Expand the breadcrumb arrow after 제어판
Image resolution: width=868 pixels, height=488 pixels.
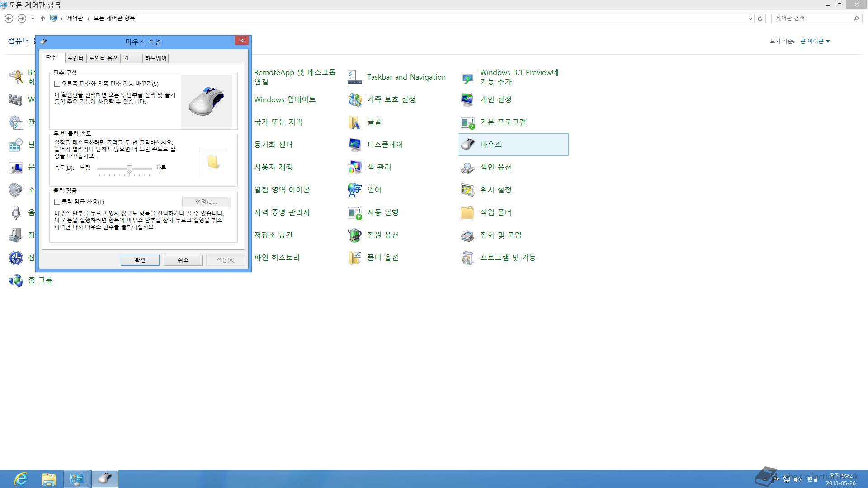point(89,19)
